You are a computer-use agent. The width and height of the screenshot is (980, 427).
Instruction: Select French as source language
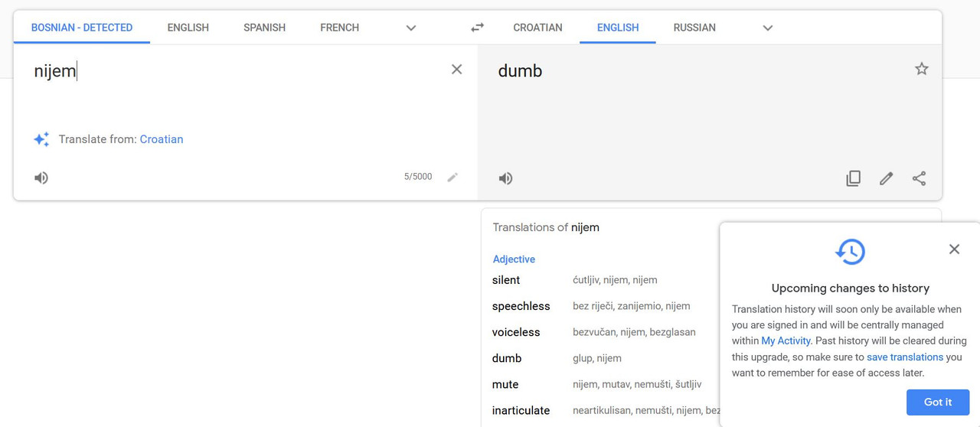340,28
